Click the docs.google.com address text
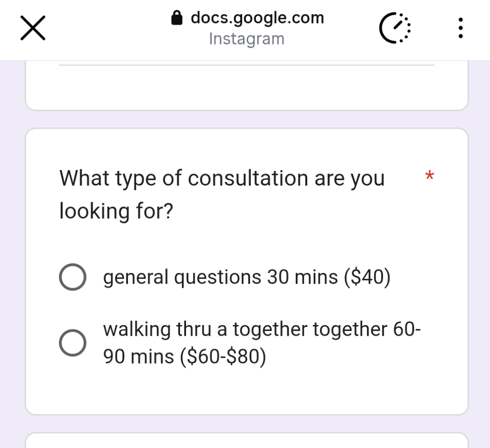This screenshot has height=448, width=490. coord(257,18)
